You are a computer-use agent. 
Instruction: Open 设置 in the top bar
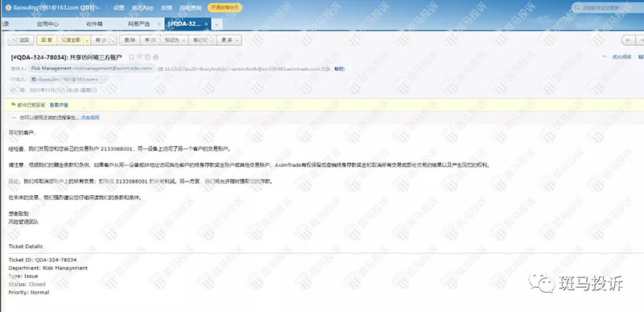pos(118,8)
